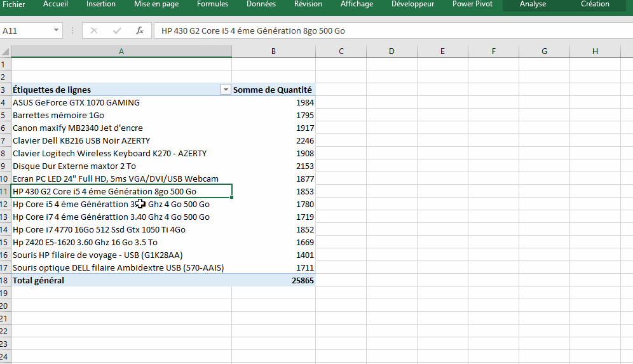633x364 pixels.
Task: Select the Ecran PC LED 24" Full HD cell
Action: 121,179
